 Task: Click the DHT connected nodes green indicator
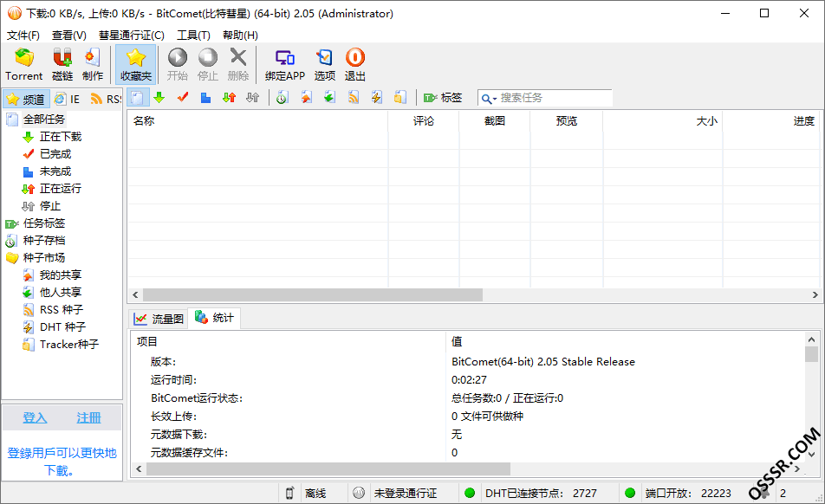[470, 493]
